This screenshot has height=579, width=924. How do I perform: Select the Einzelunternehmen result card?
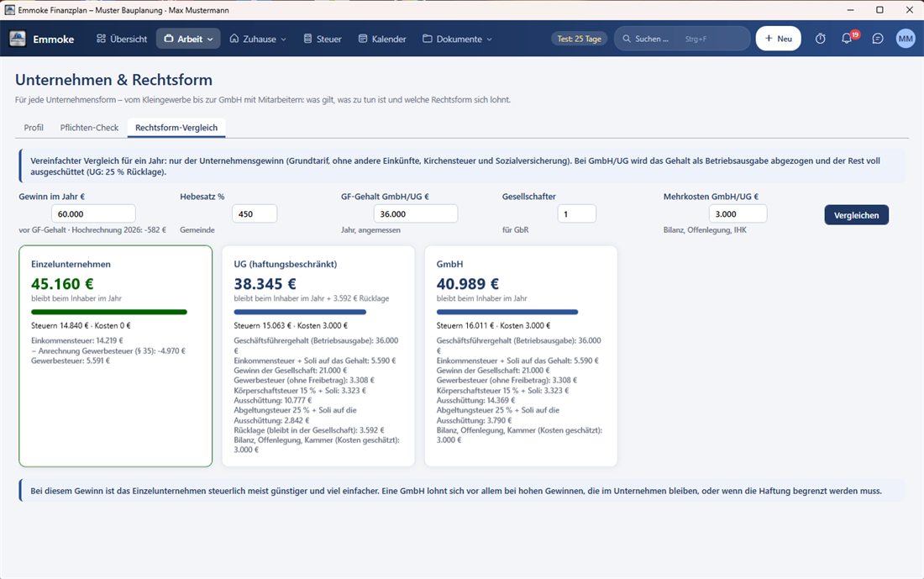pyautogui.click(x=116, y=356)
